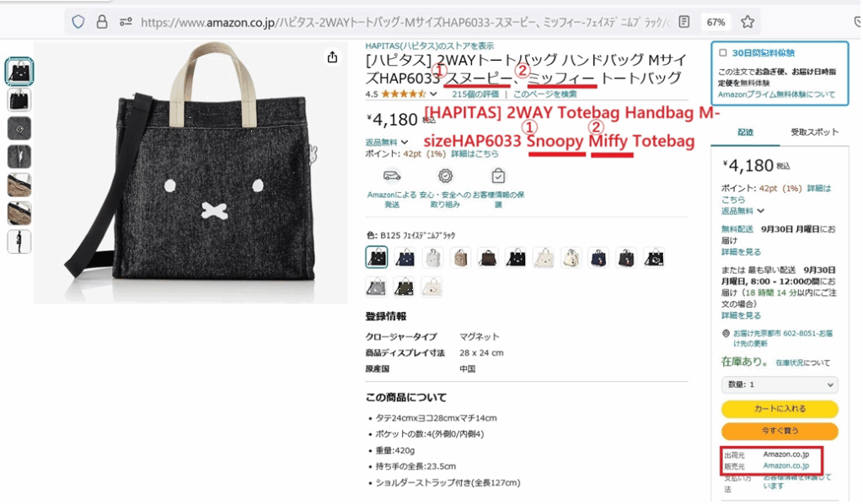Switch to the 受取スポット tab
Viewport: 863px width, 504px height.
point(814,132)
